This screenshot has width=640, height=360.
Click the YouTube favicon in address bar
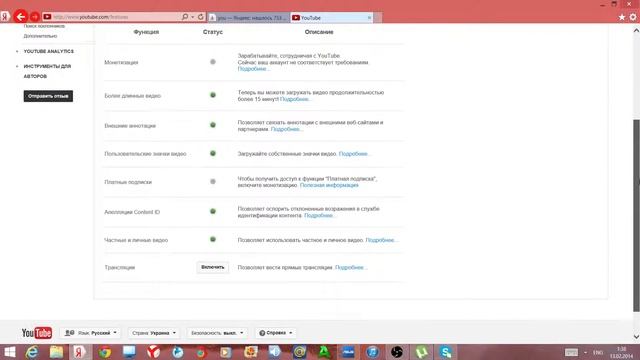pyautogui.click(x=47, y=17)
